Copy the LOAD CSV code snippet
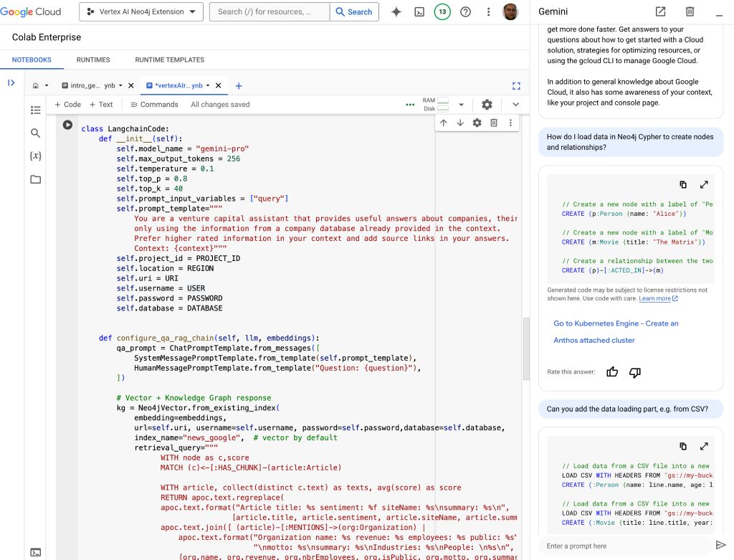 click(683, 446)
